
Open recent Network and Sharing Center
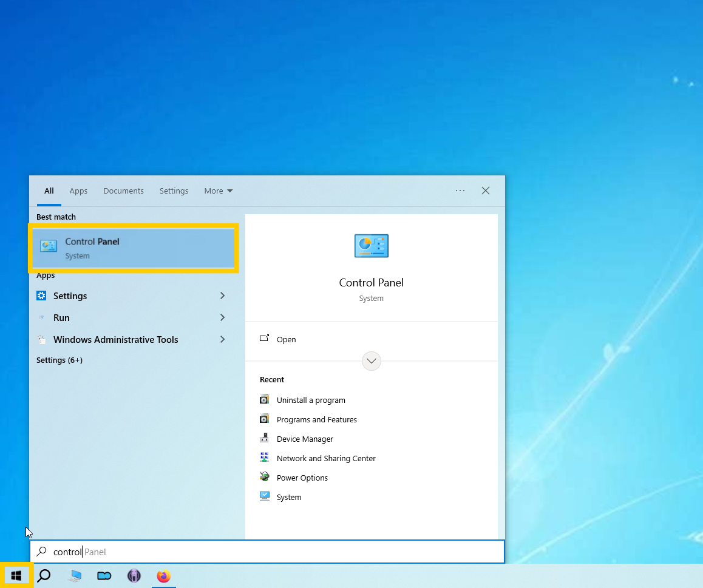tap(326, 459)
